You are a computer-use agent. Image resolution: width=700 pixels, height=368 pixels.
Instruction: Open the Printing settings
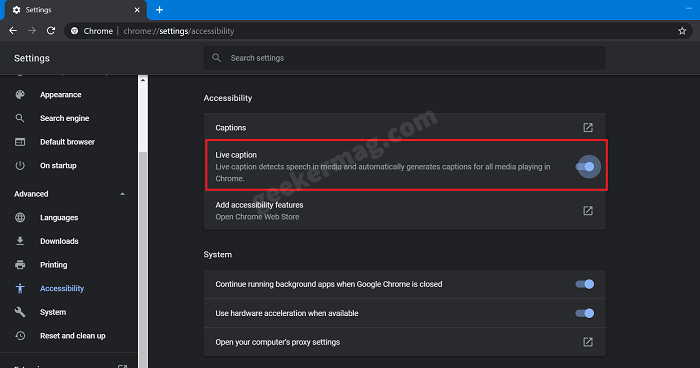54,265
